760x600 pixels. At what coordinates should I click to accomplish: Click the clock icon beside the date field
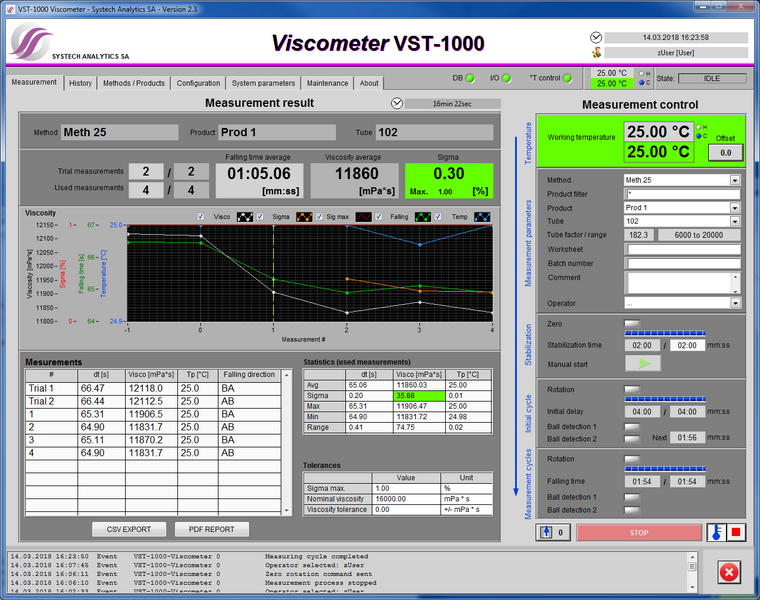596,37
